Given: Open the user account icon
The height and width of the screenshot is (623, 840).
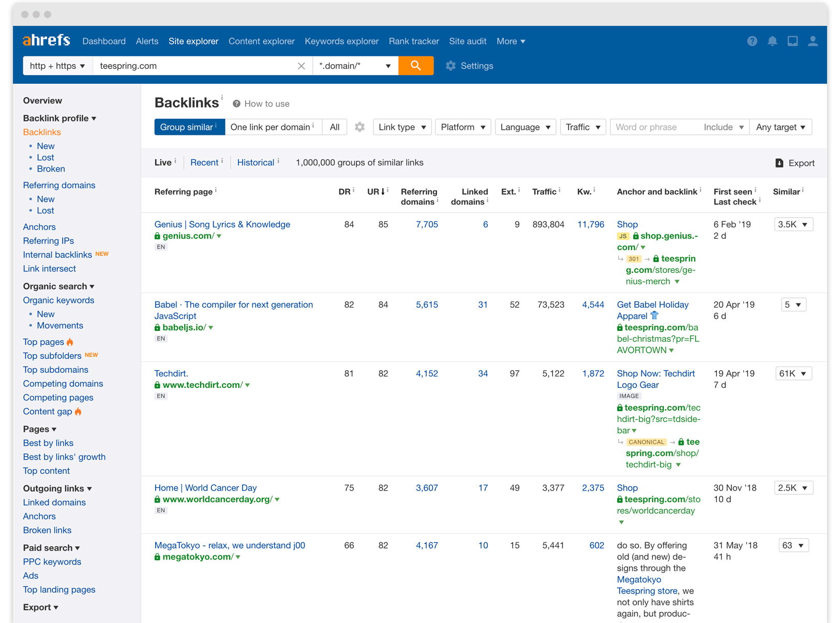Looking at the screenshot, I should click(x=813, y=41).
